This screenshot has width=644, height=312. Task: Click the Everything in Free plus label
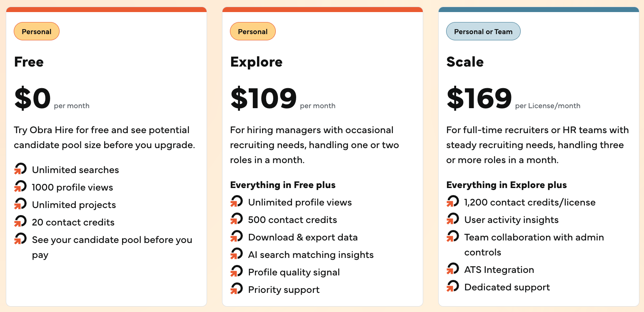[x=283, y=185]
